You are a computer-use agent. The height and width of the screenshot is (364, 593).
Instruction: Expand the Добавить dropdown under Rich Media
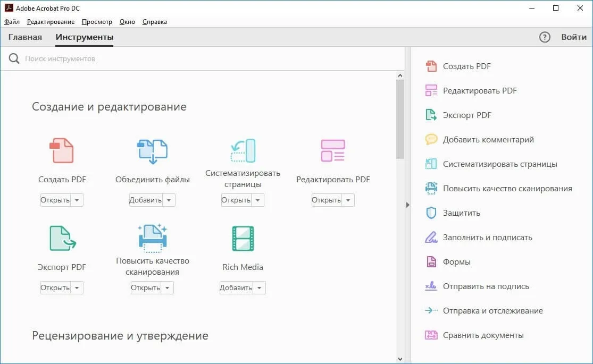[258, 287]
